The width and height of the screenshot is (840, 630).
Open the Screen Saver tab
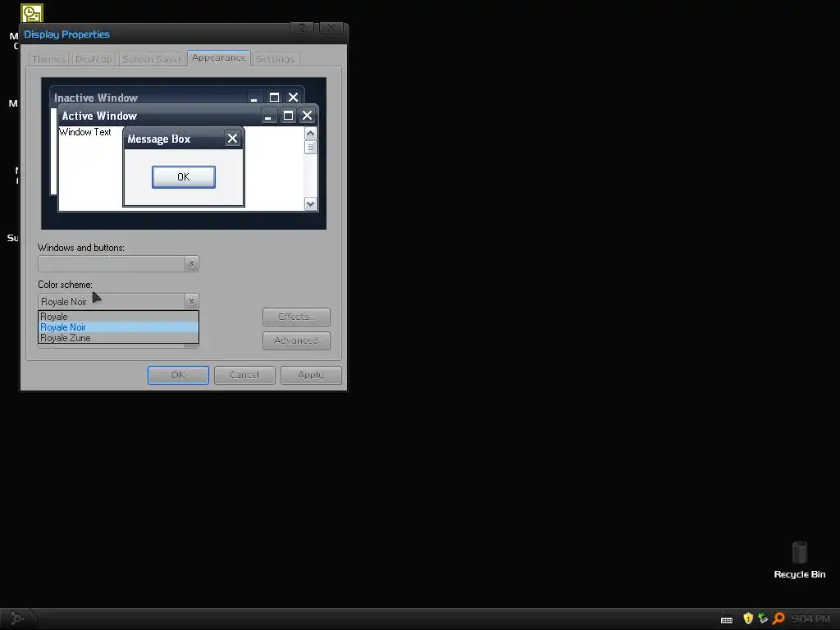152,59
